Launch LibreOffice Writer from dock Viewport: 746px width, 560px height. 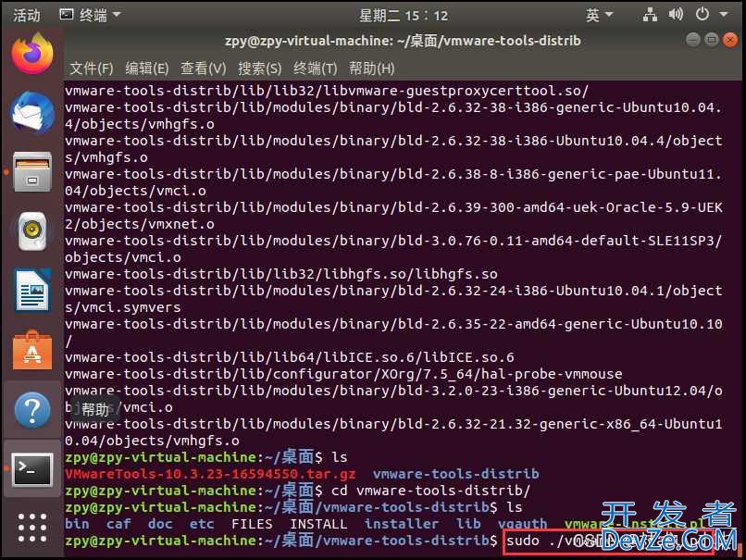32,291
